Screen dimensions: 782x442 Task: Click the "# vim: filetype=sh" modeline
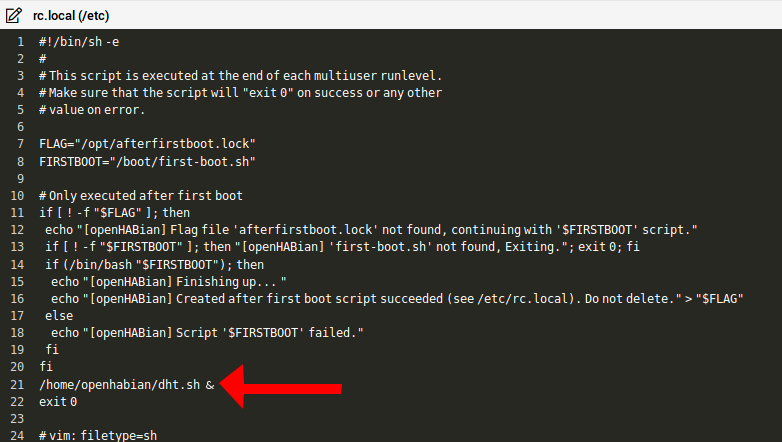98,435
